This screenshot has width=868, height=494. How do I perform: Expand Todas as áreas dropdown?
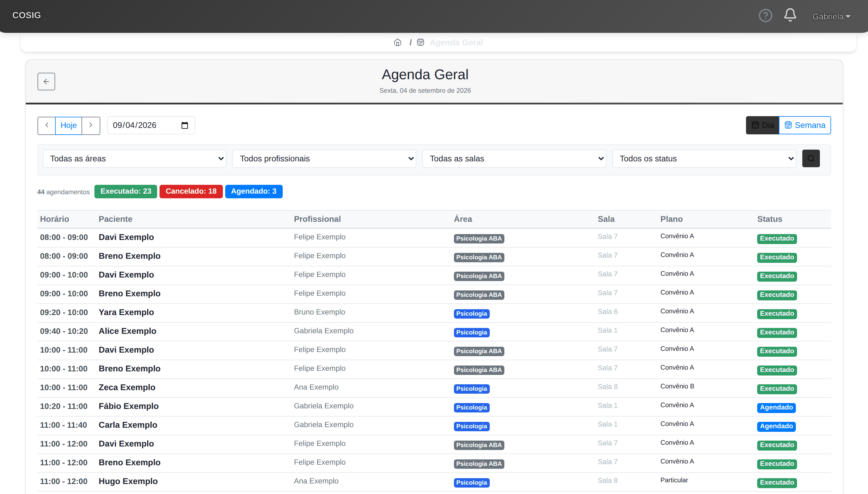coord(135,158)
